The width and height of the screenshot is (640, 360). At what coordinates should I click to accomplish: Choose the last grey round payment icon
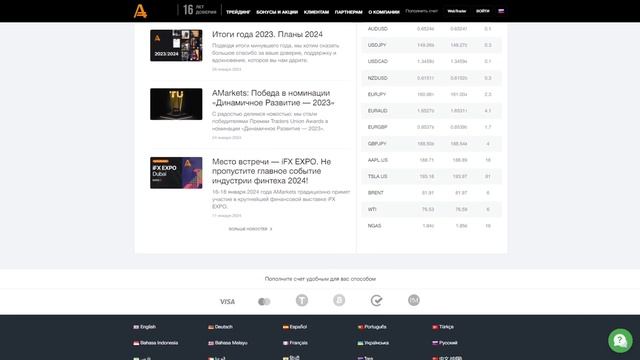[413, 300]
